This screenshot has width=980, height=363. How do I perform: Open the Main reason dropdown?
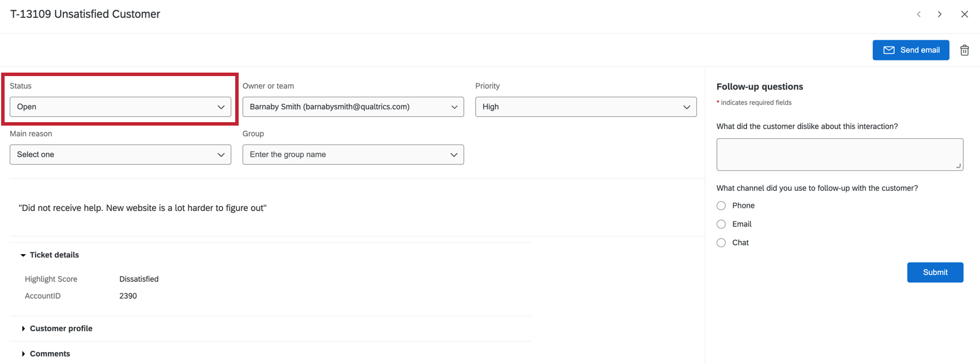[x=120, y=154]
